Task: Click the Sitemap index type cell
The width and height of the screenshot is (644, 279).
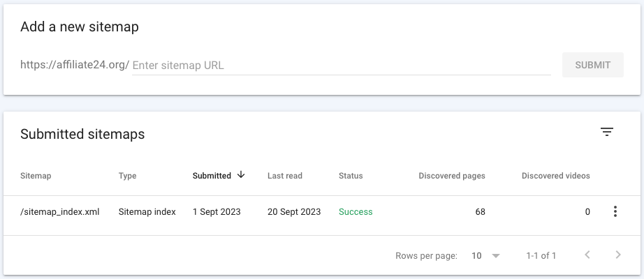Action: (x=147, y=212)
